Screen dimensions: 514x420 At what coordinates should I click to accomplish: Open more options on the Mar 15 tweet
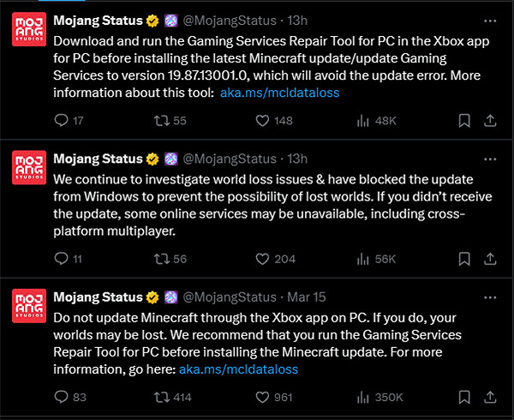pyautogui.click(x=490, y=297)
